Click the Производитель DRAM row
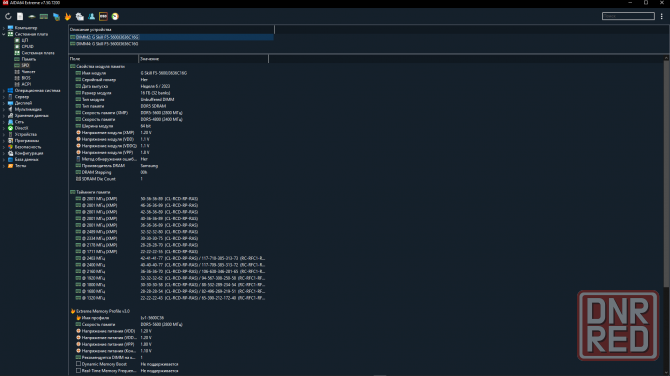The height and width of the screenshot is (376, 670). pos(169,166)
